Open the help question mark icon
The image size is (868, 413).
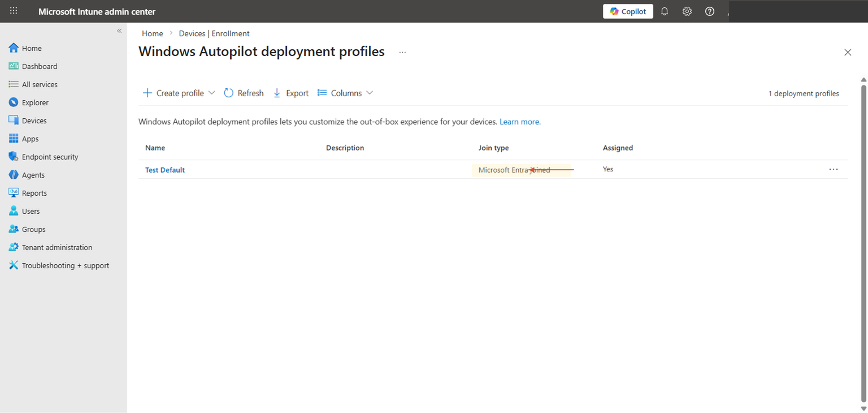[709, 11]
